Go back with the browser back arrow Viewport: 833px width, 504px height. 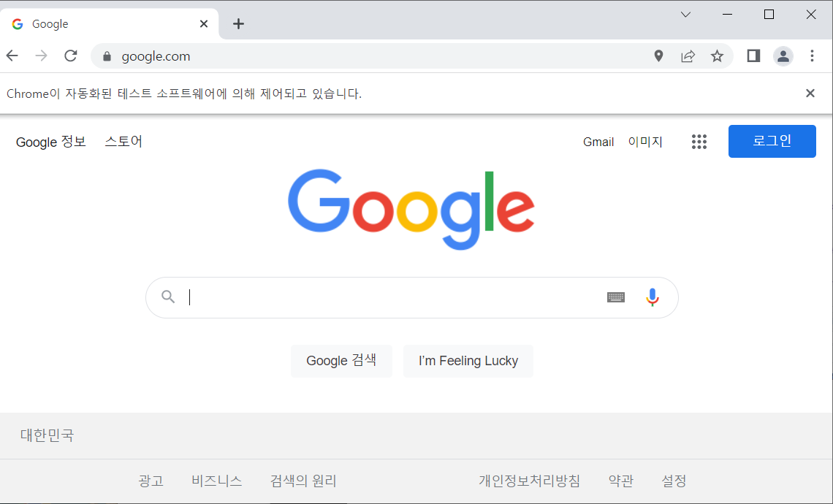pos(12,56)
